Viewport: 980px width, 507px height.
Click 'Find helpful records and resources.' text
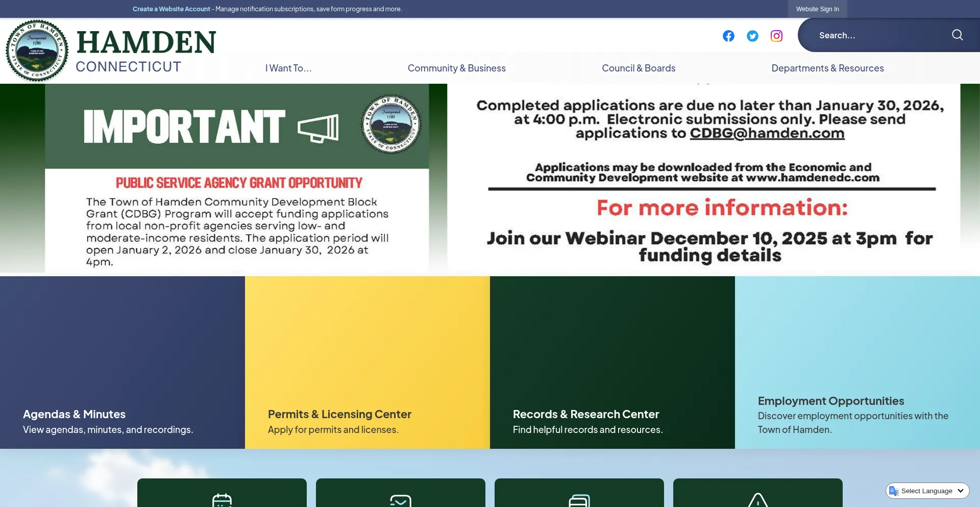pos(588,429)
